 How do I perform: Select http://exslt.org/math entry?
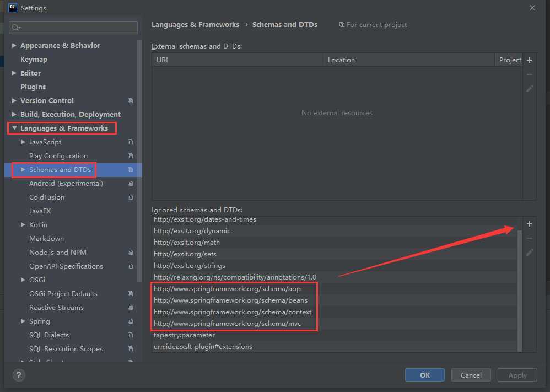pos(334,243)
